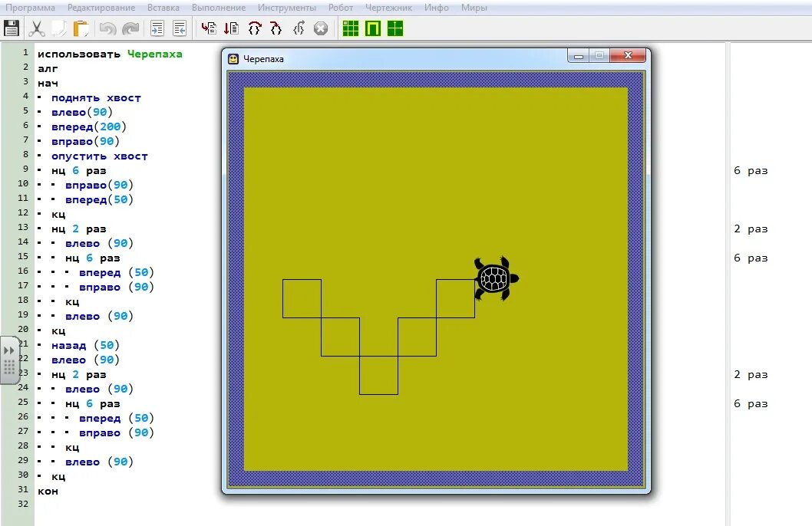Click line number 32 in gutter
The height and width of the screenshot is (526, 812).
coord(23,504)
